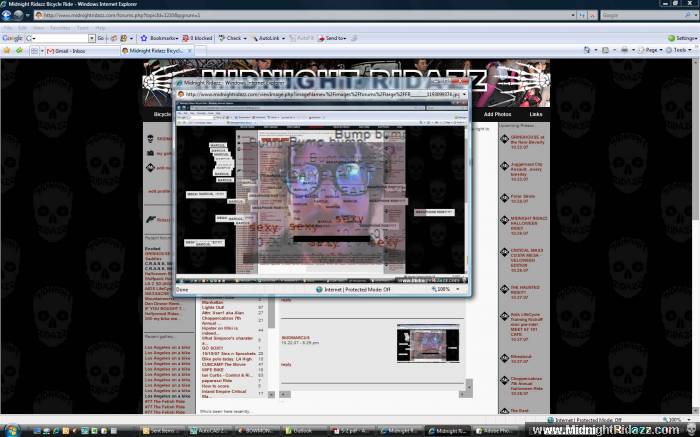Click the Print icon in command bar
The image size is (700, 437).
coord(625,50)
